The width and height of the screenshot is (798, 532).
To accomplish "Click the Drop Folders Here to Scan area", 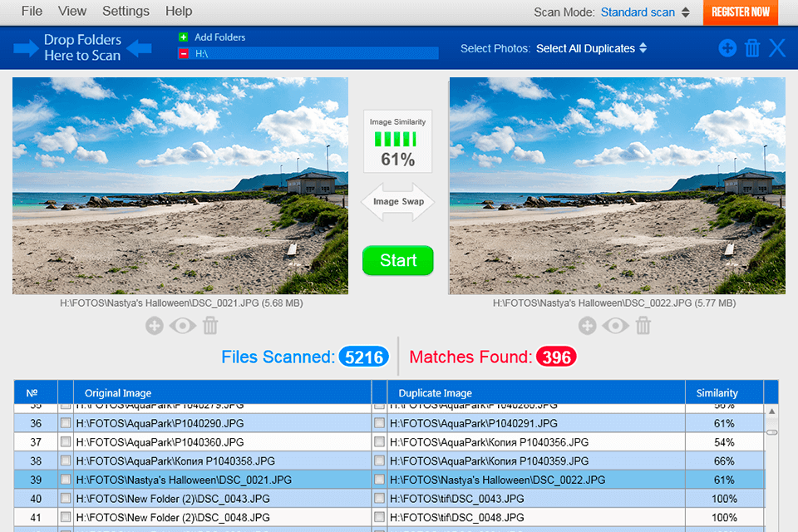I will pyautogui.click(x=82, y=48).
